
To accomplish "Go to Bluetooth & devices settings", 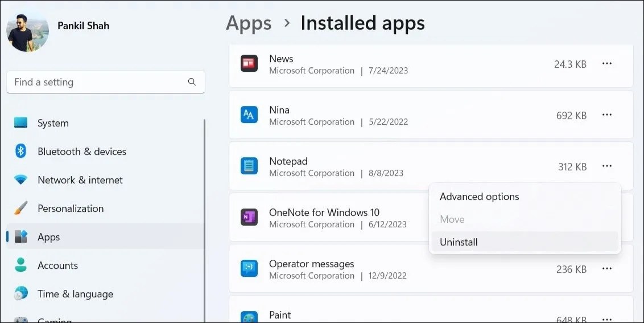I will 105,151.
